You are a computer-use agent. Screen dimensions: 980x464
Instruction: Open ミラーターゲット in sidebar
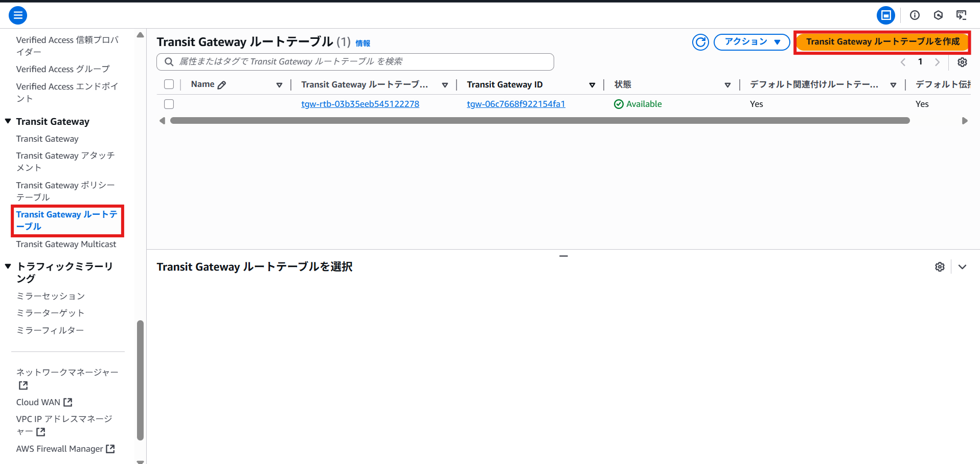click(x=51, y=313)
